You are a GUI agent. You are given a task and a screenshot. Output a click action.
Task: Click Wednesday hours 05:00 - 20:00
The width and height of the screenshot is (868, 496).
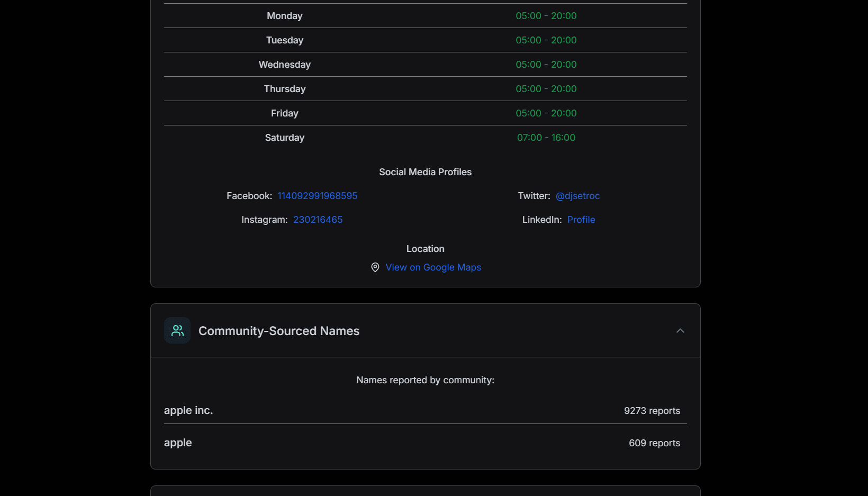pos(546,65)
